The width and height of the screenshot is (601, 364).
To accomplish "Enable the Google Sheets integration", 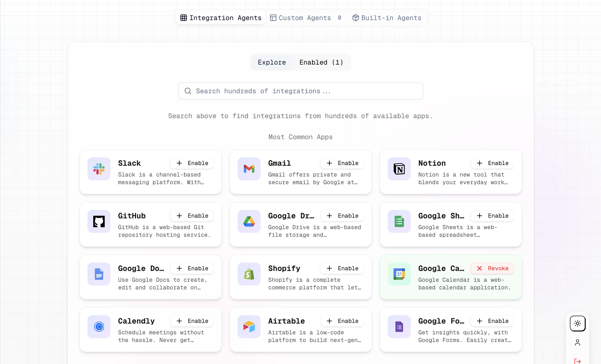I will pyautogui.click(x=492, y=216).
